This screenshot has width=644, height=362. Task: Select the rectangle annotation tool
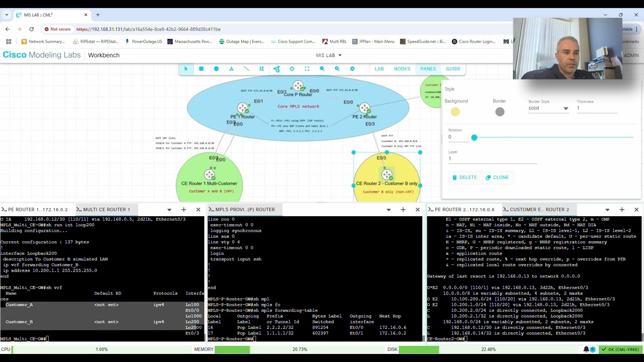coord(201,69)
